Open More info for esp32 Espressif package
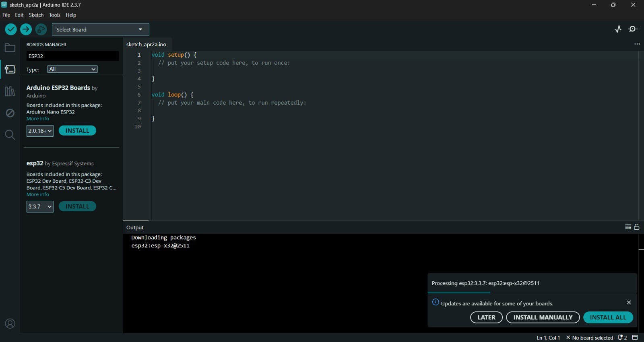This screenshot has width=644, height=342. [38, 194]
